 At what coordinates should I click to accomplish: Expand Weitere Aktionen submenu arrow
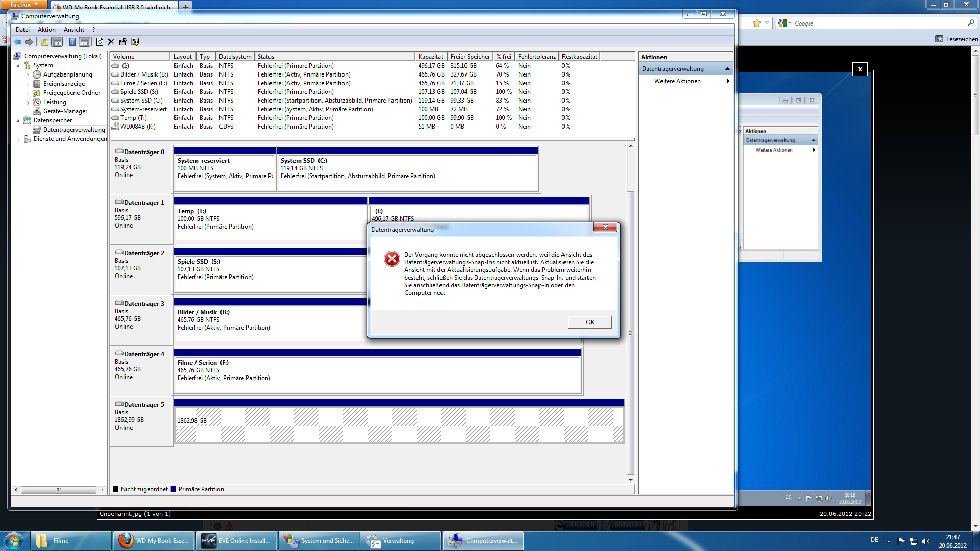[x=727, y=81]
